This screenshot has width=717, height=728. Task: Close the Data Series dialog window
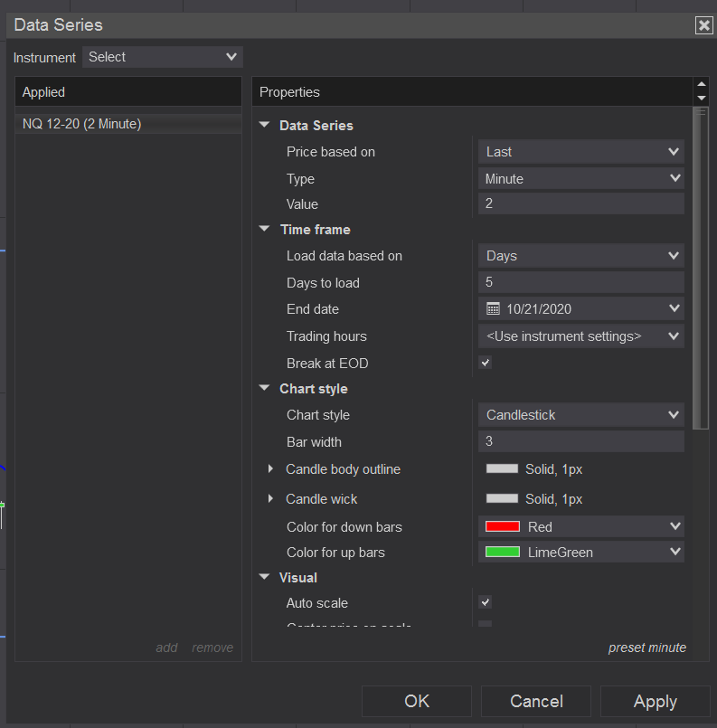click(x=704, y=25)
